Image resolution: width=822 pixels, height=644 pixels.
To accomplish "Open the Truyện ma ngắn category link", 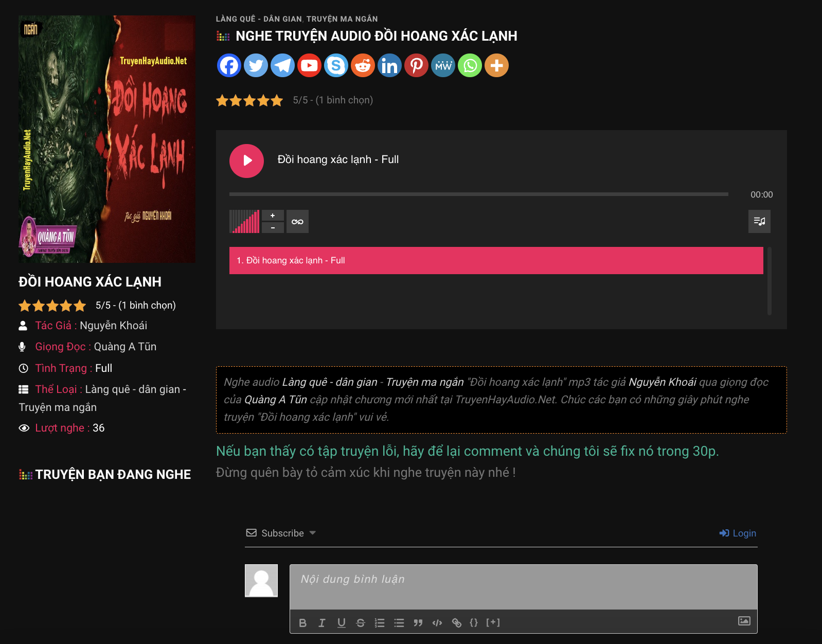I will tap(342, 19).
